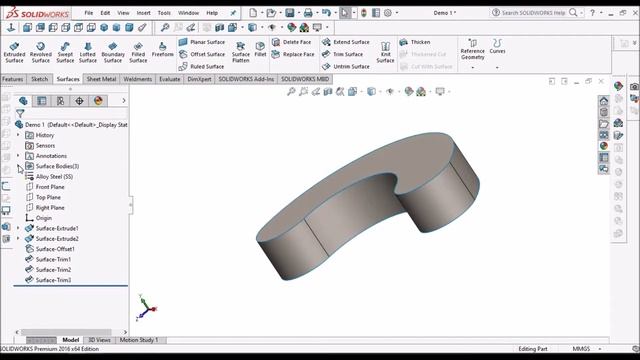Open the ConfigurationManager tab
Image resolution: width=640 pixels, height=360 pixels.
[x=60, y=101]
